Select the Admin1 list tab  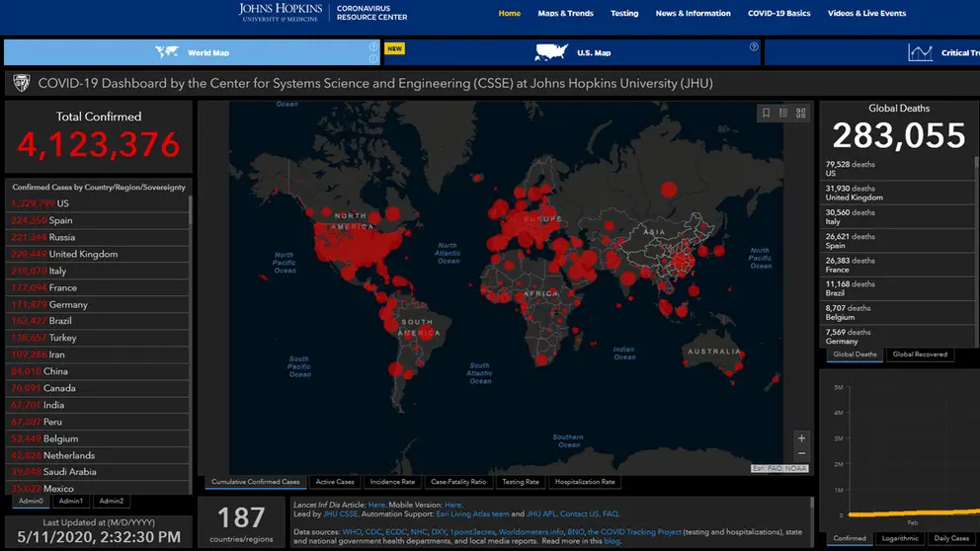[x=70, y=501]
